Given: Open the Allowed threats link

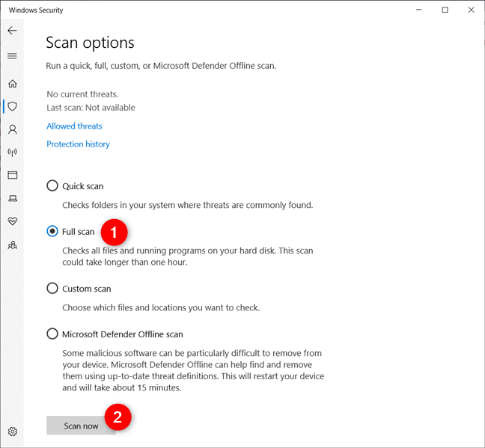Looking at the screenshot, I should [x=74, y=126].
